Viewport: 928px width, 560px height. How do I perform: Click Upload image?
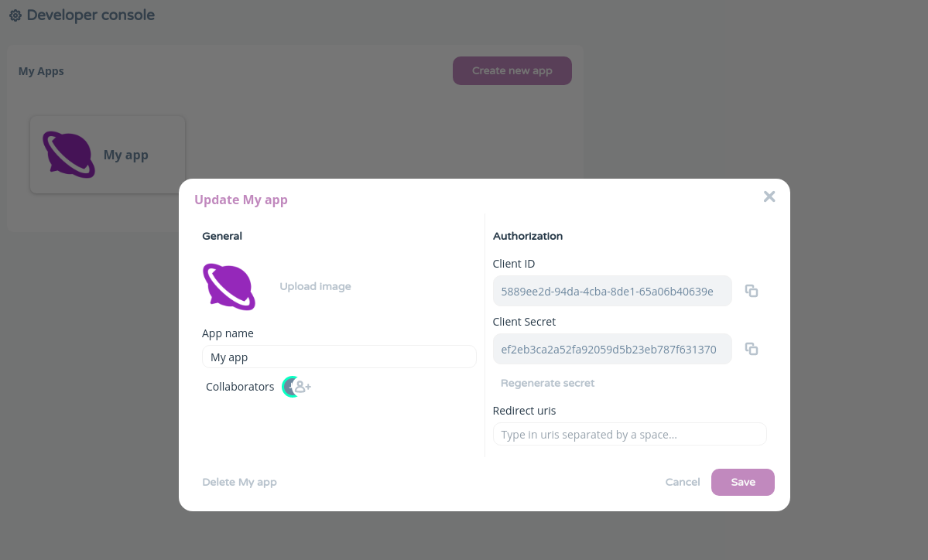click(x=315, y=286)
